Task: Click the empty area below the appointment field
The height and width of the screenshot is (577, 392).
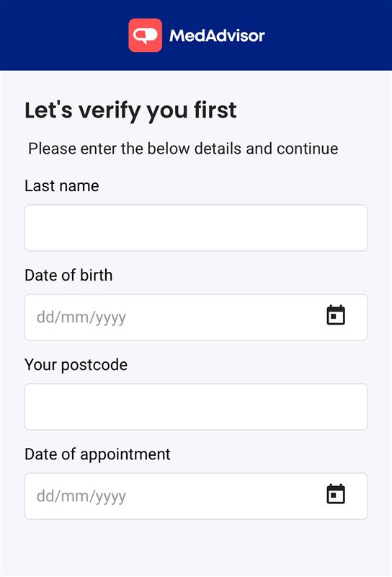Action: coord(196,548)
